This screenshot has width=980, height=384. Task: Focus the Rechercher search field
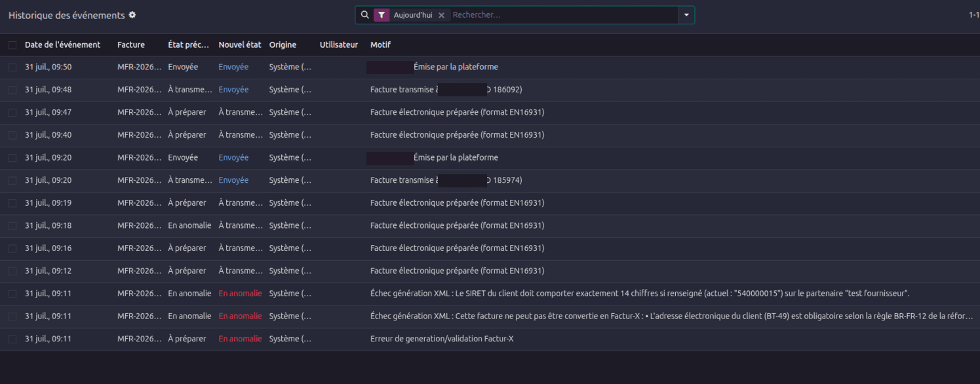coord(563,15)
